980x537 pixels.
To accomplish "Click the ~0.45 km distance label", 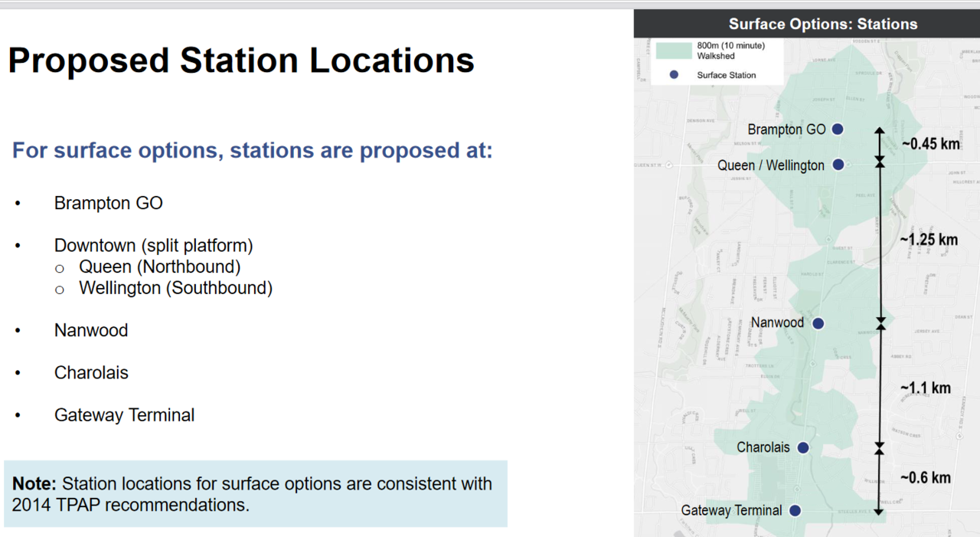I will 930,144.
